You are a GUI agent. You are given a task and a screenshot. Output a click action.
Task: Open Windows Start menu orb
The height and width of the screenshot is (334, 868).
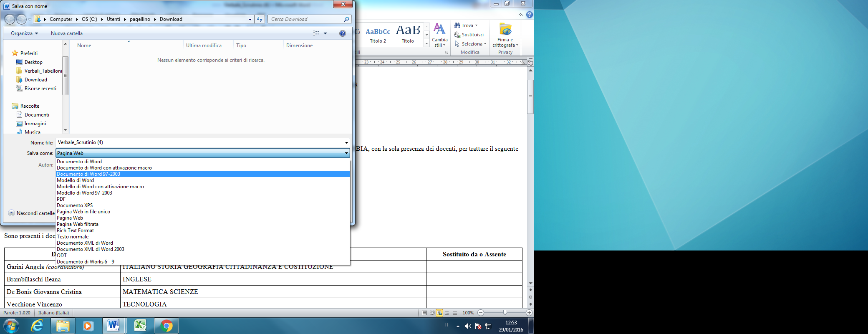11,326
